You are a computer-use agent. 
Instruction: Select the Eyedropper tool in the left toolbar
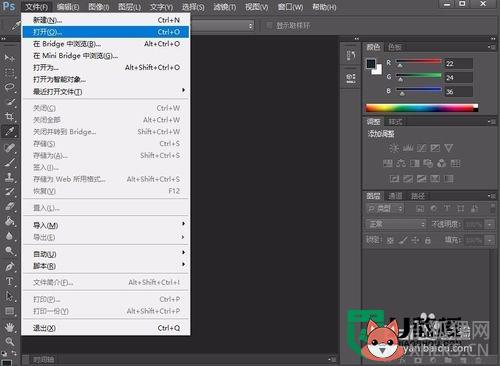coord(9,131)
